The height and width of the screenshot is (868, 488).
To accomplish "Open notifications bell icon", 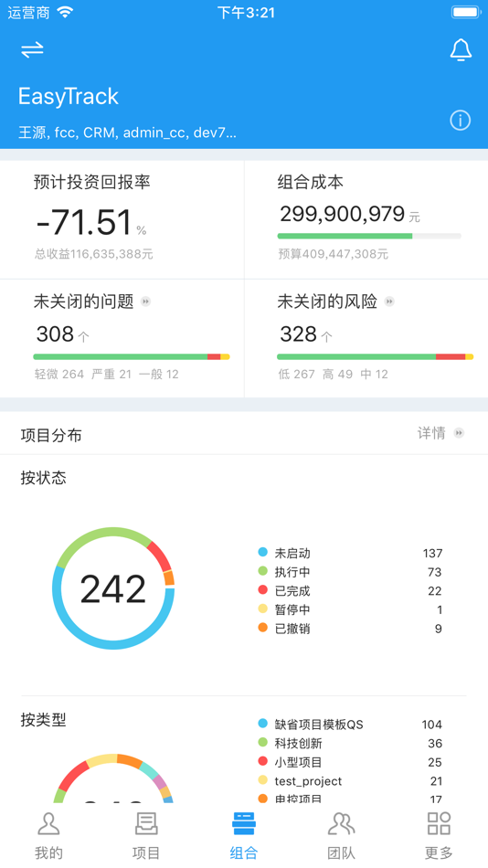I will click(x=461, y=50).
